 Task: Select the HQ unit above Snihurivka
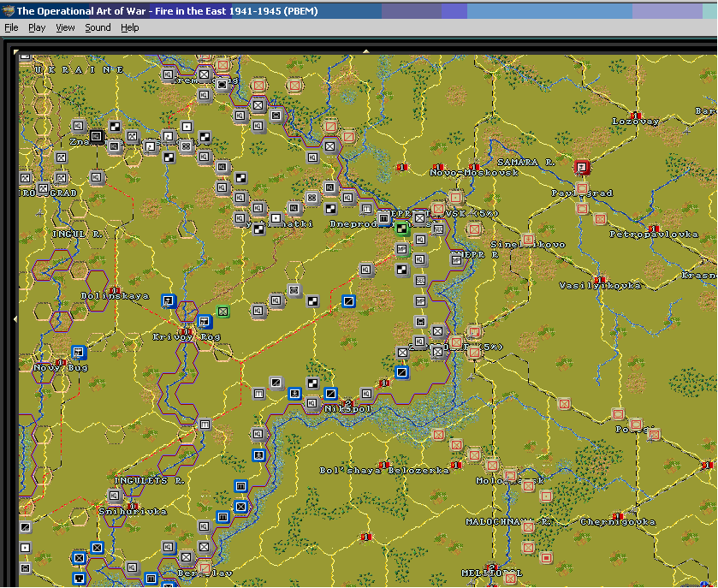click(114, 496)
